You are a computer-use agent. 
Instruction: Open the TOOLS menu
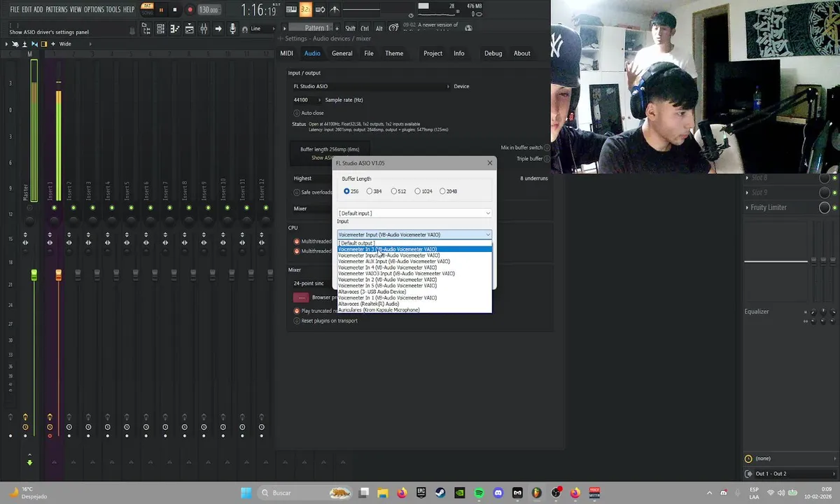(x=113, y=10)
